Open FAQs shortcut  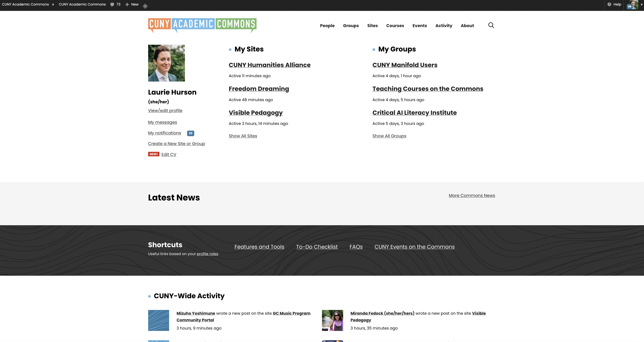pos(356,247)
